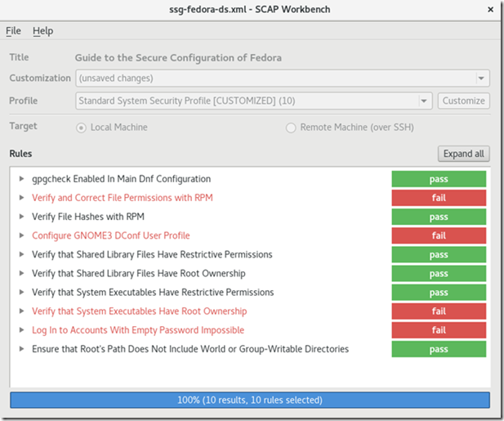Click pass result for Verify File Hashes

pos(439,217)
